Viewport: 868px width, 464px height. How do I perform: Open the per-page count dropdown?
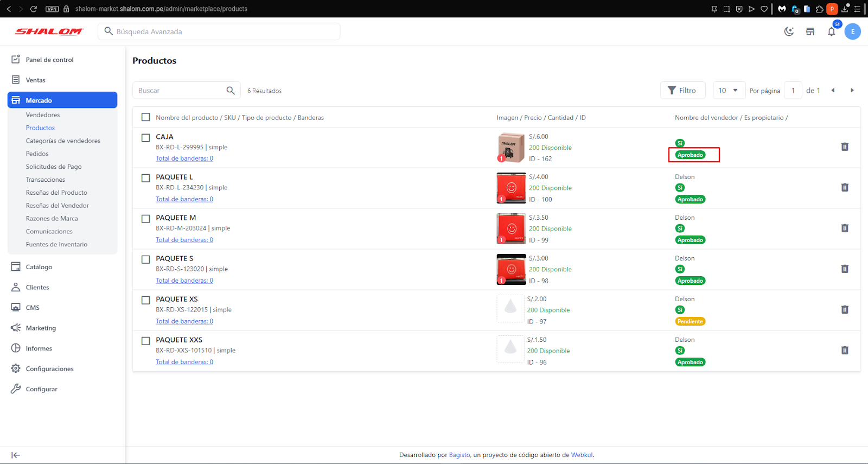(x=727, y=91)
